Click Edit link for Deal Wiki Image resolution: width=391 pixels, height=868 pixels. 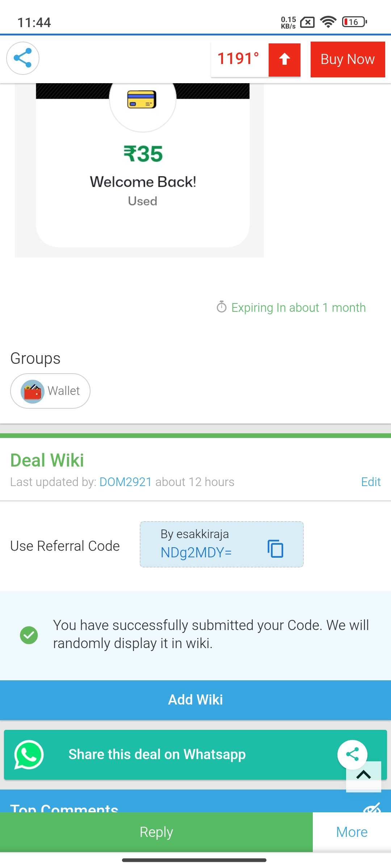[371, 482]
